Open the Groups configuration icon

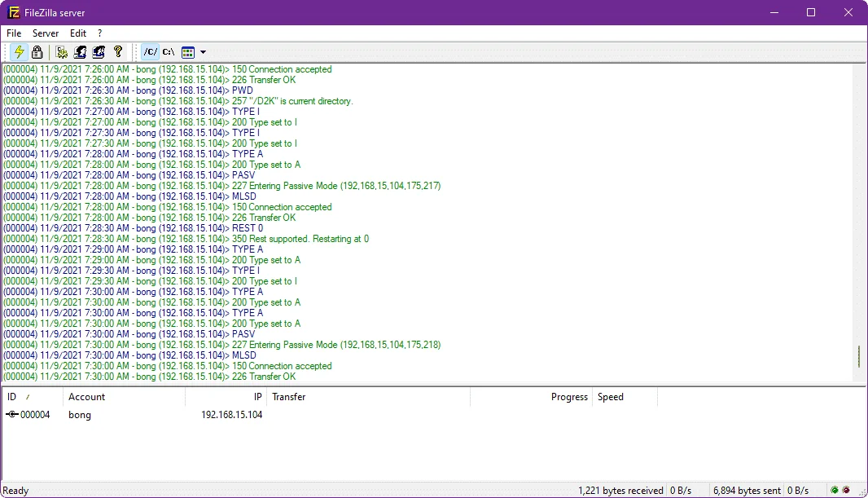coord(99,52)
